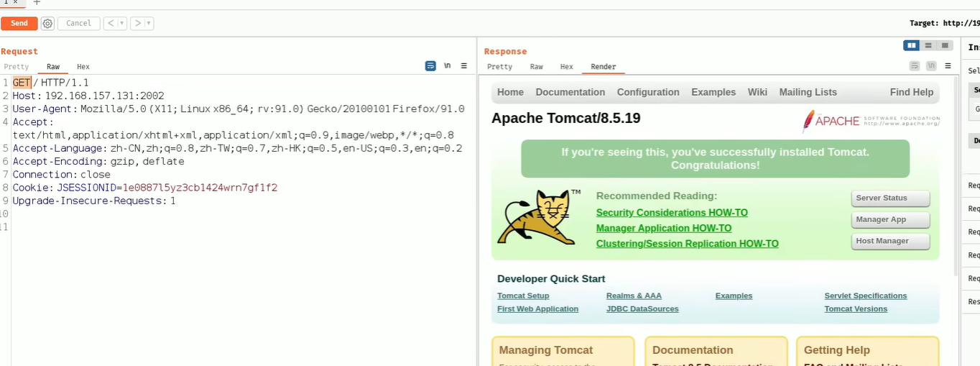Switch Response view to Pretty tab

coord(499,67)
